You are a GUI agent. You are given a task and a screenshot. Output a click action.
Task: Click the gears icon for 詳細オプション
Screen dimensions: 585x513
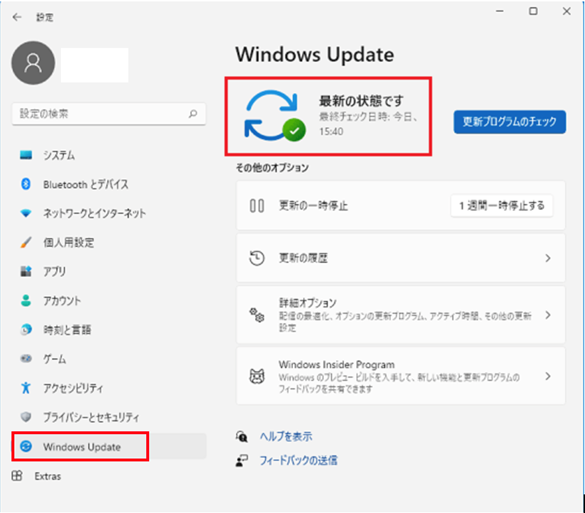click(x=257, y=315)
